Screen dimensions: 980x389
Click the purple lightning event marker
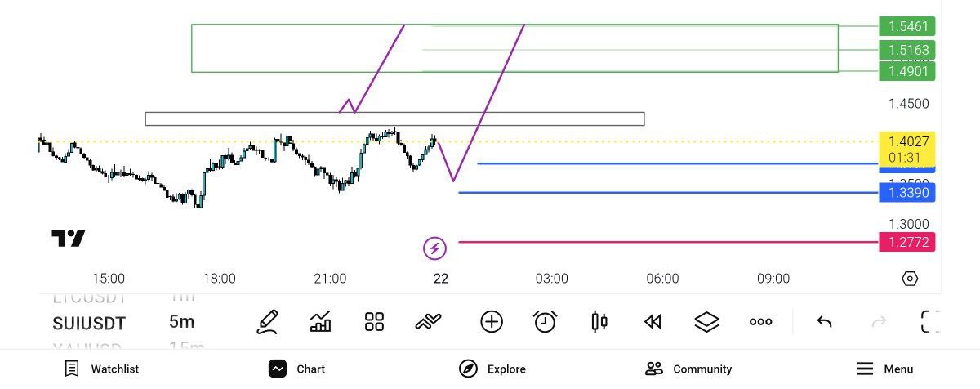(434, 248)
